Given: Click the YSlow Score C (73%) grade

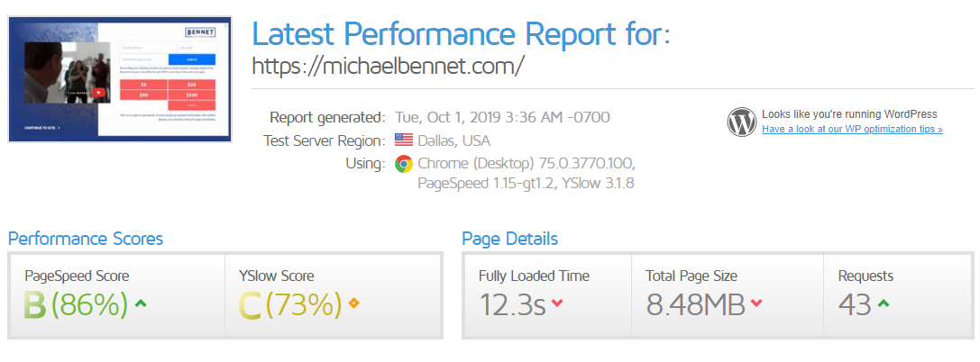Looking at the screenshot, I should pos(290,304).
